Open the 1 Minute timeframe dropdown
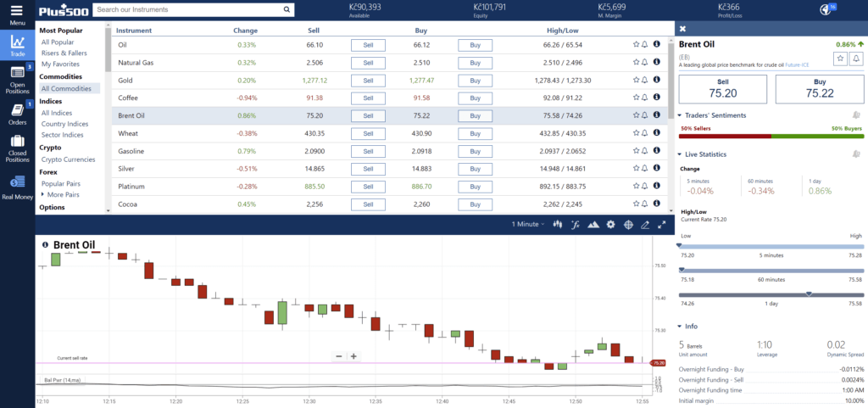868x408 pixels. (527, 224)
